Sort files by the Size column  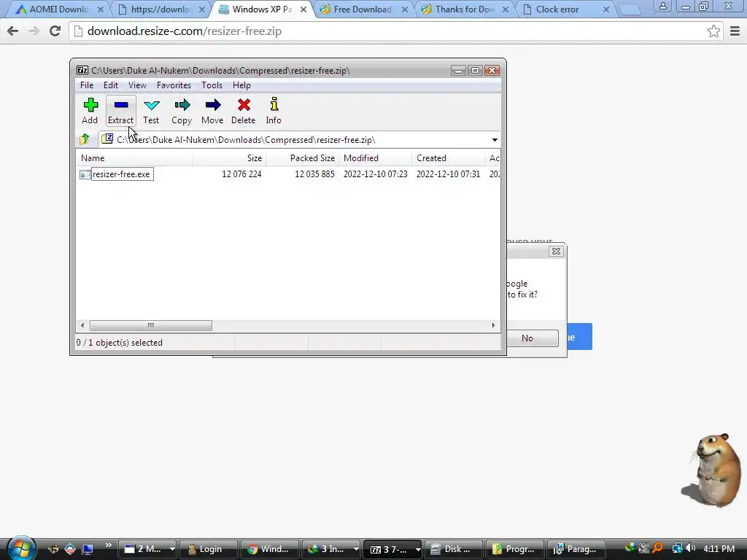pos(229,158)
